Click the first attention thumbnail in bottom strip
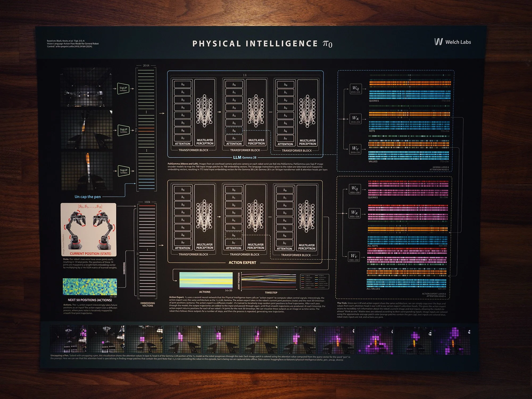Viewport: 532px width, 399px height. pos(68,339)
